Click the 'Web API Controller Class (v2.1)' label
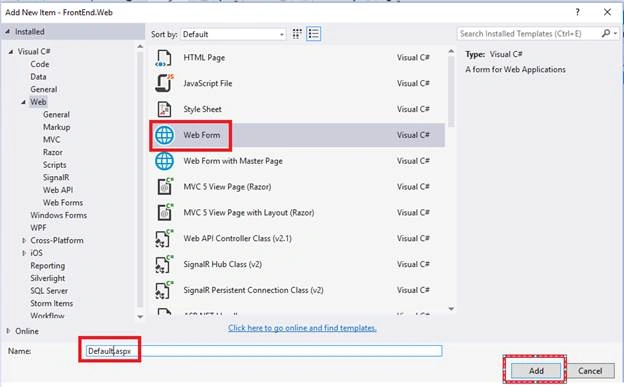Screen dimensions: 624x387 238,238
